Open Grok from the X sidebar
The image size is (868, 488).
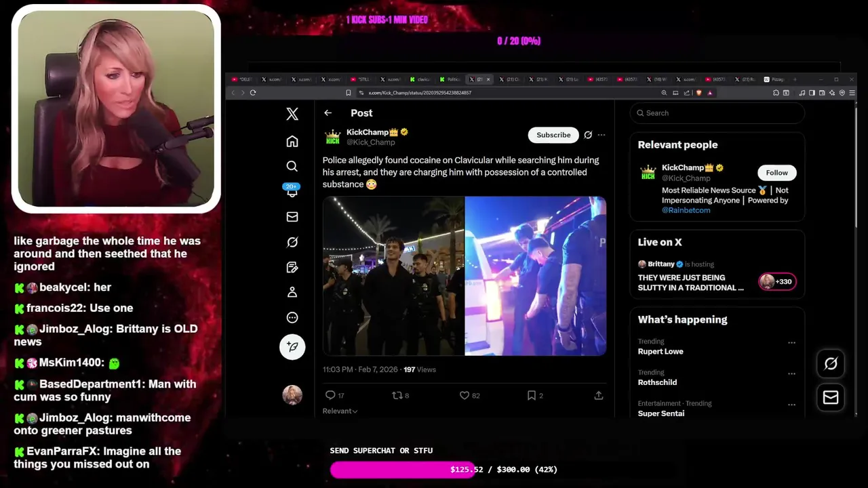tap(292, 242)
